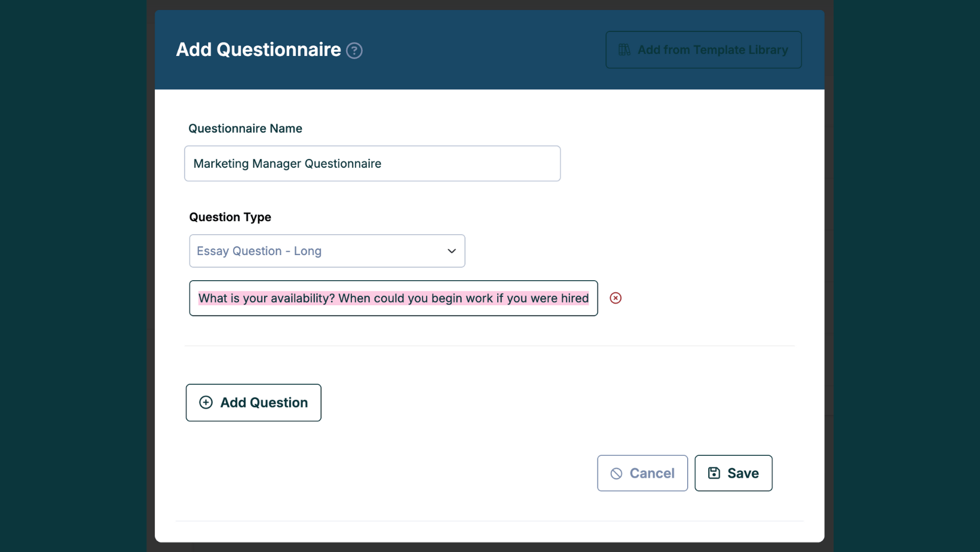Click the plus icon inside Add Question
The image size is (980, 552).
click(206, 402)
